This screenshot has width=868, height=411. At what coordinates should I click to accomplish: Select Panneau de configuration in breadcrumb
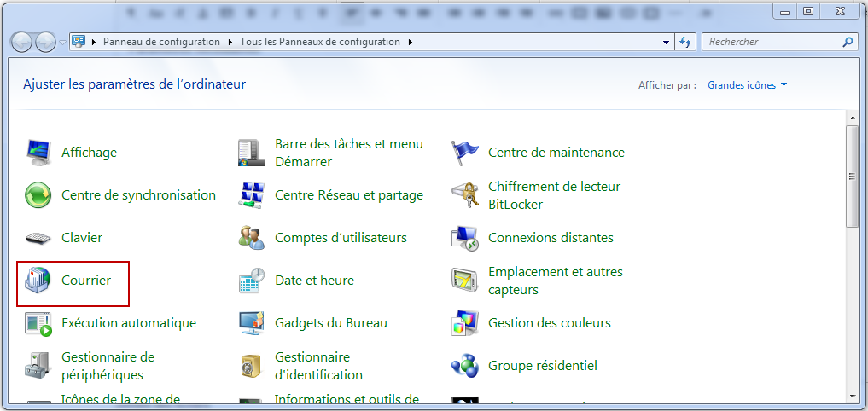(161, 42)
